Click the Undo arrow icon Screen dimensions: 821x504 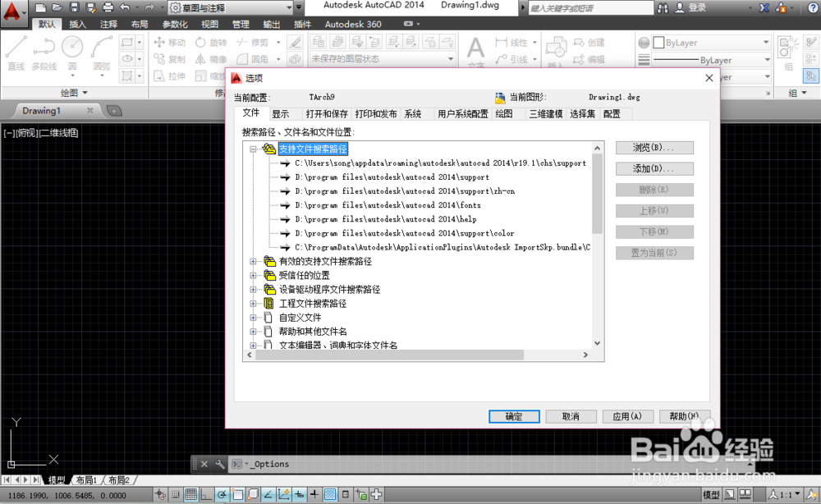click(x=125, y=7)
